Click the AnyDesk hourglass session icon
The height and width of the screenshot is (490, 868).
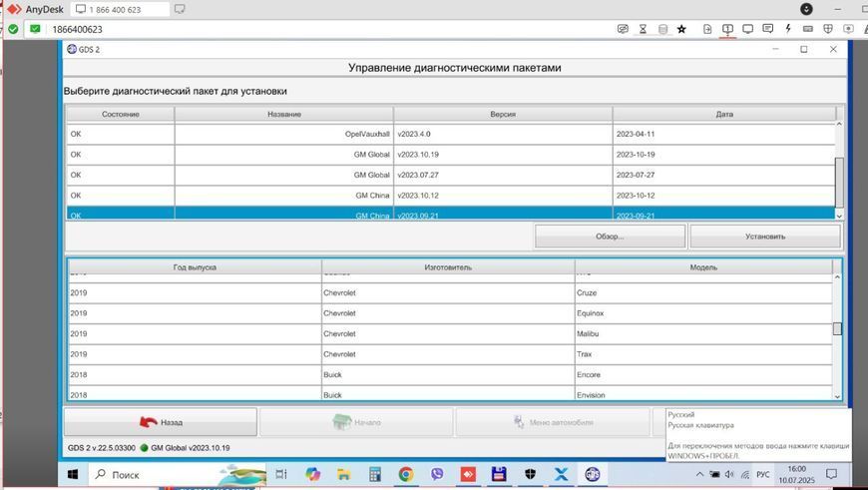[x=643, y=29]
